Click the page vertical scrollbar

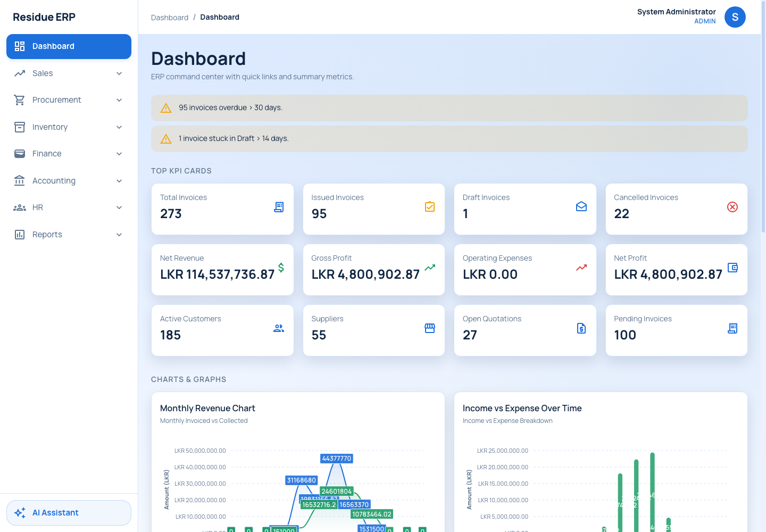763,117
